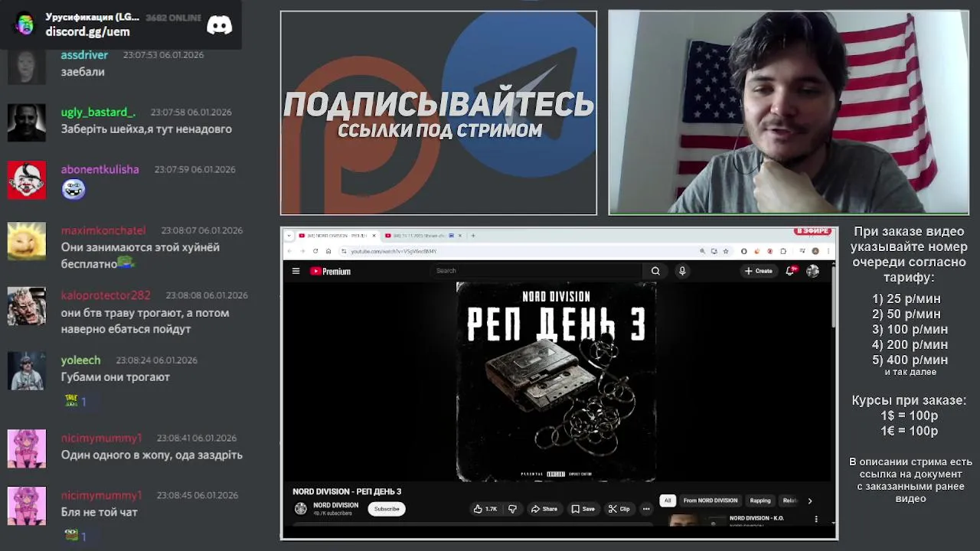Click video title NORD DIVISION - РЕП ДЕНЬ 3

[347, 491]
